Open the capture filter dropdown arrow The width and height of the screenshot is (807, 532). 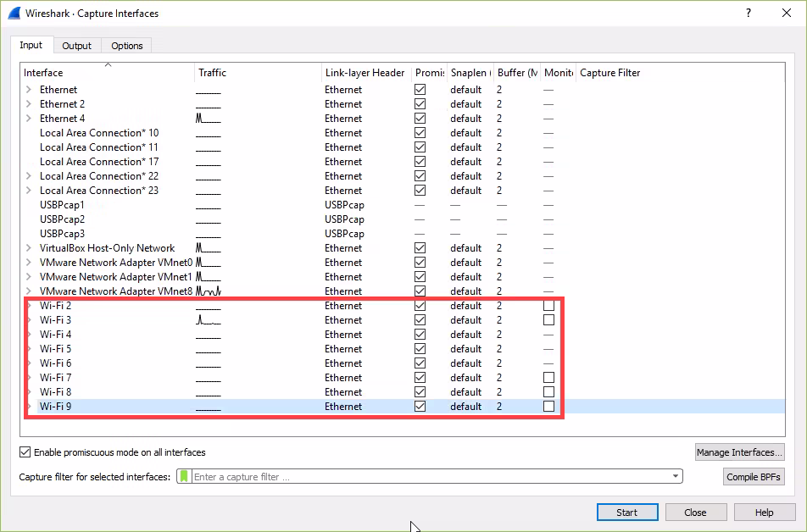[x=676, y=476]
